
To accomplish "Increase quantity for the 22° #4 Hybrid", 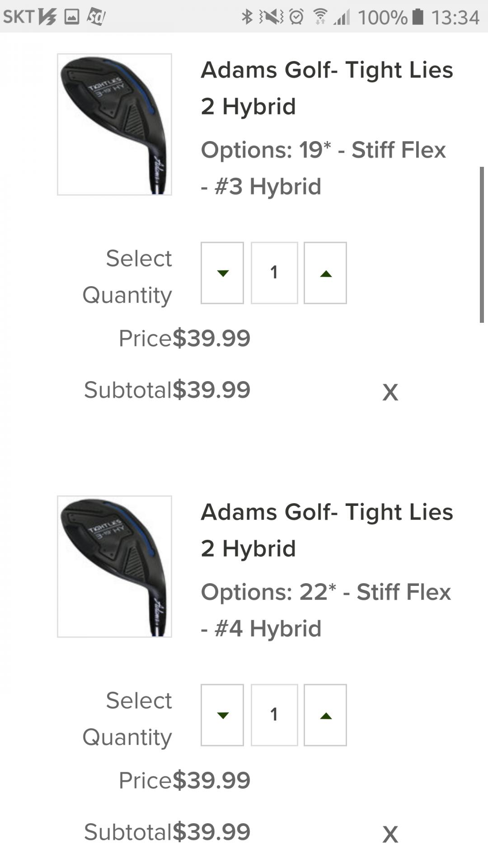I will [x=325, y=715].
